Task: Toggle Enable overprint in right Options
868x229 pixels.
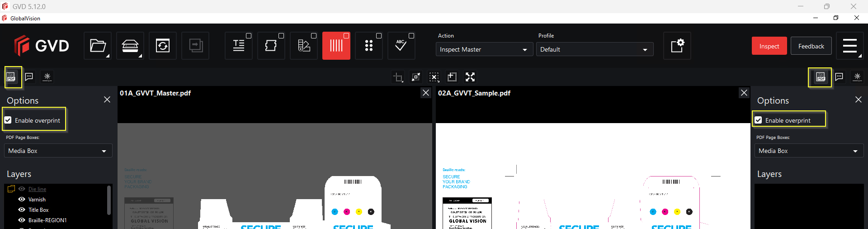Action: (759, 120)
